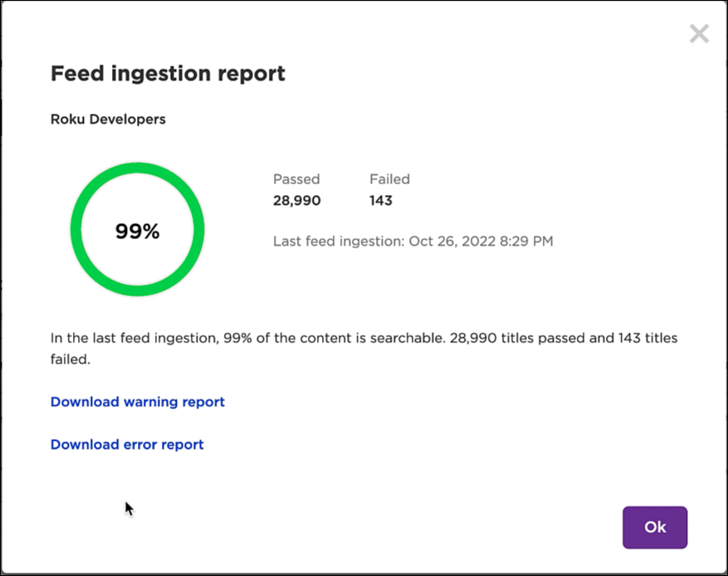
Task: Click the empty area left of the Ok button
Action: tap(415, 527)
